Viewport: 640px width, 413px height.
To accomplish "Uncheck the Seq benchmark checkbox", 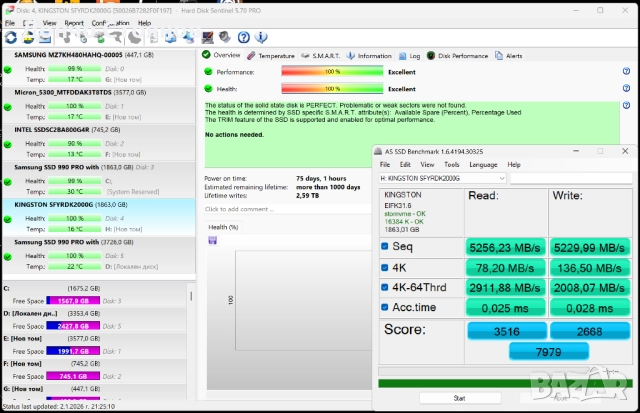I will click(x=386, y=246).
